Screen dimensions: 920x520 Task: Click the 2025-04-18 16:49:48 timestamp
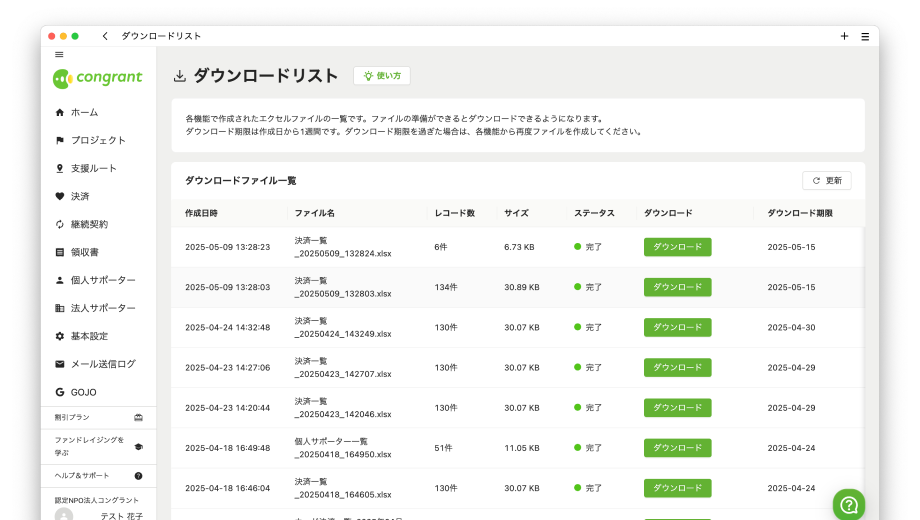(228, 448)
